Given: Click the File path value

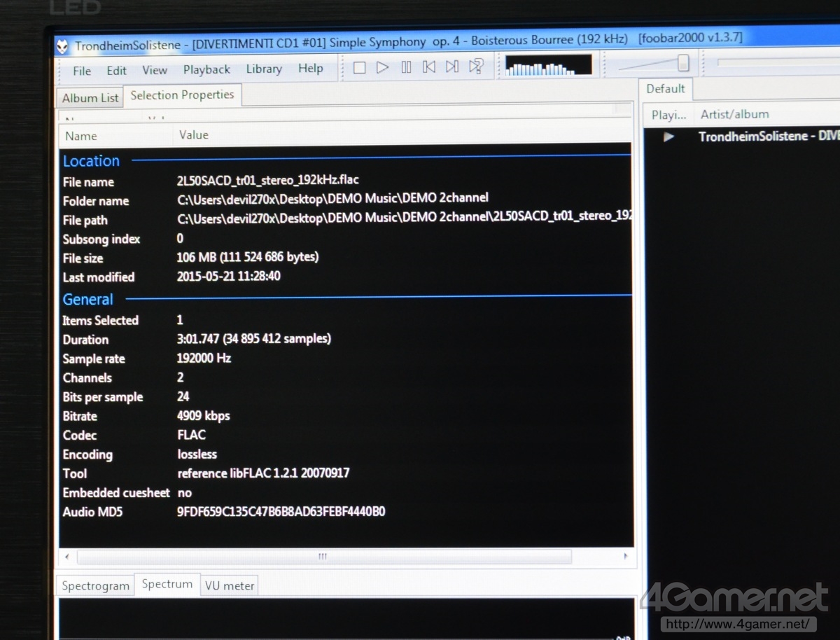Looking at the screenshot, I should 404,218.
